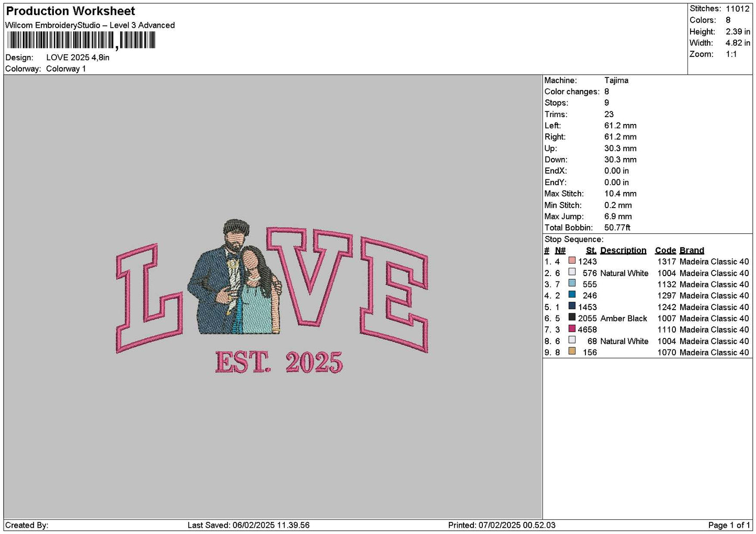Click the white swatch for thread 68
This screenshot has width=756, height=534.
[572, 340]
